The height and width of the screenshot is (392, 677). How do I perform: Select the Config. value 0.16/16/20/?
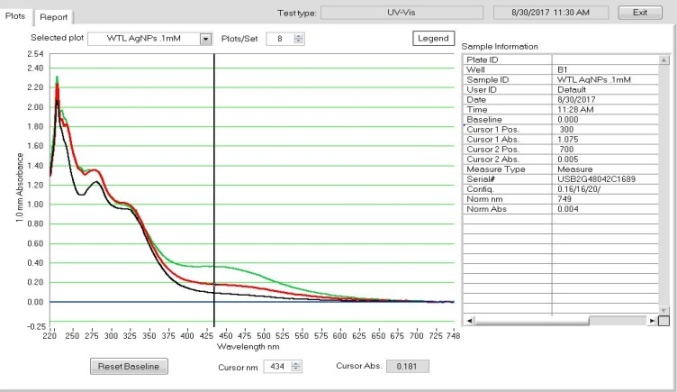pos(579,189)
